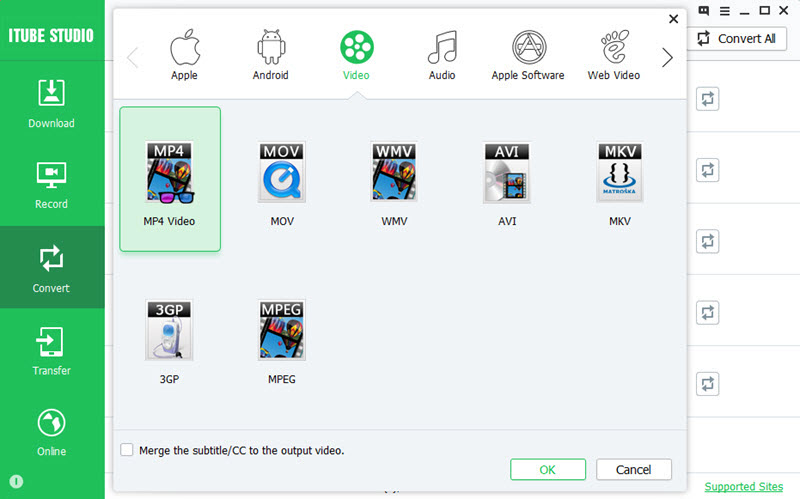Select the Video format category
Image resolution: width=800 pixels, height=499 pixels.
356,55
